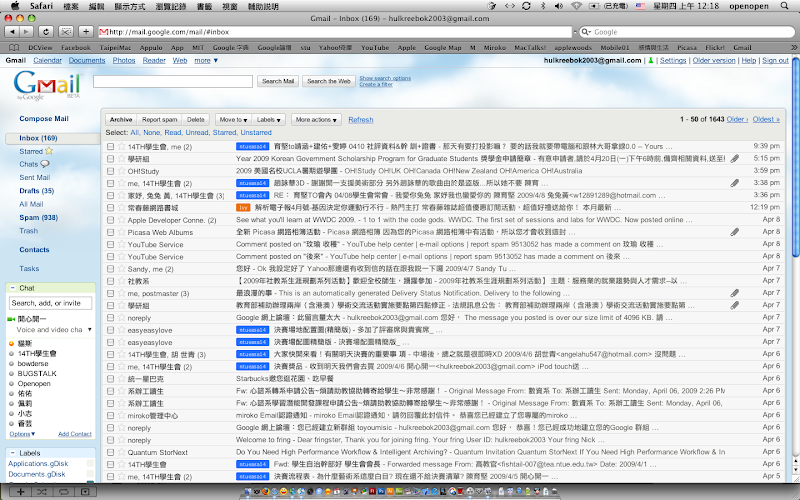Screen dimensions: 800x500
Task: Open the 'more' dropdown in Gmail top links
Action: point(206,60)
